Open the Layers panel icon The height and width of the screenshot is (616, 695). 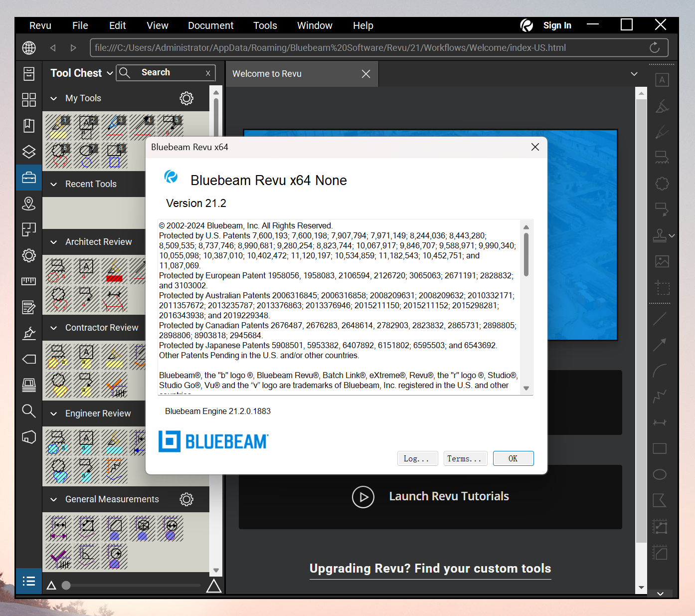coord(29,152)
